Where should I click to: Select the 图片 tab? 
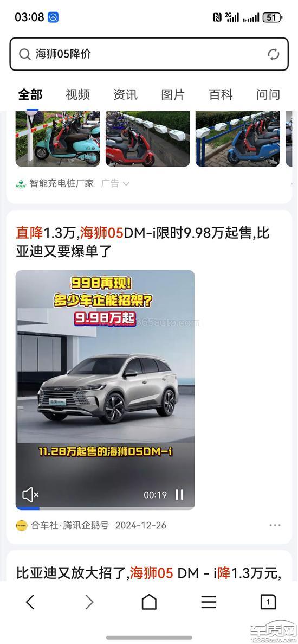pos(173,94)
